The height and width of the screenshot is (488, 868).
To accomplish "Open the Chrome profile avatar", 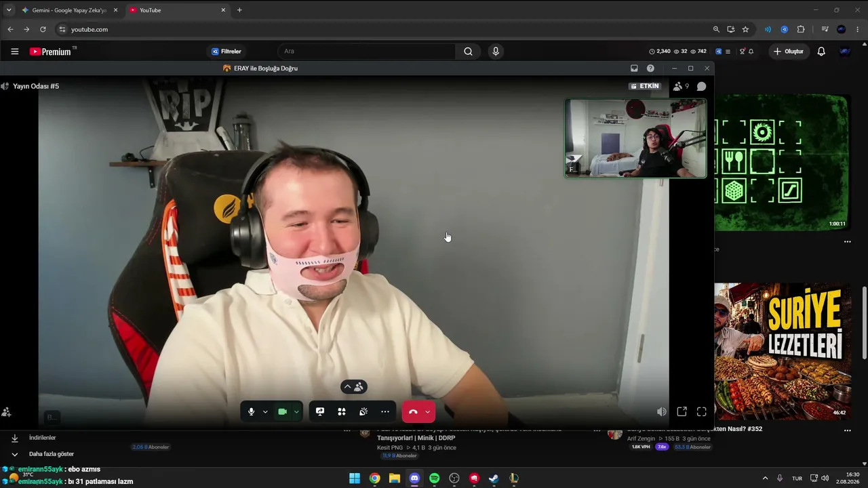I will tap(842, 29).
